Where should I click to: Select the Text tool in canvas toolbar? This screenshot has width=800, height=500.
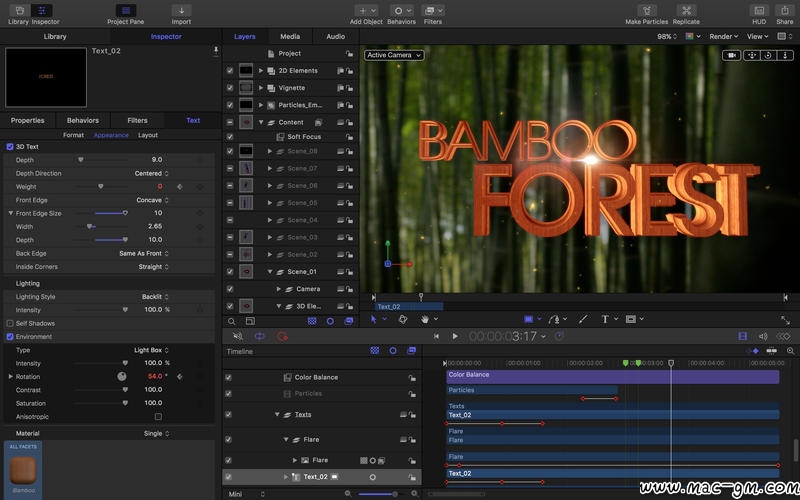tap(605, 319)
